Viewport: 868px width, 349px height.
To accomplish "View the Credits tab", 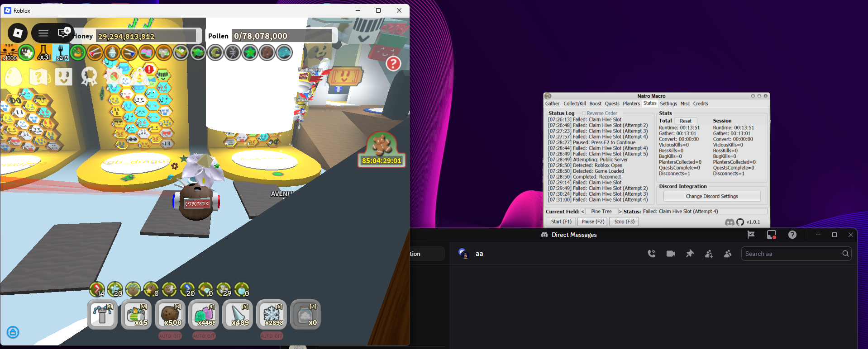I will pos(701,104).
